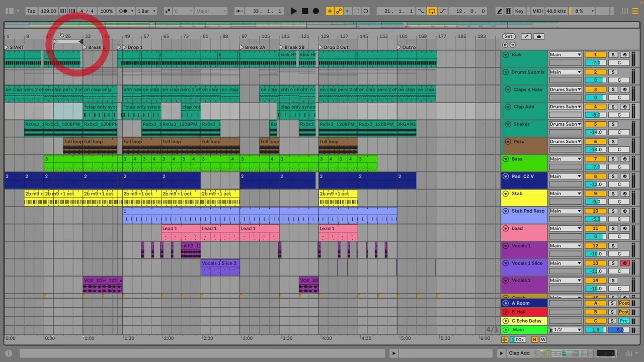644x362 pixels.
Task: Adjust the Main volume 1.9 slider
Action: (595, 330)
